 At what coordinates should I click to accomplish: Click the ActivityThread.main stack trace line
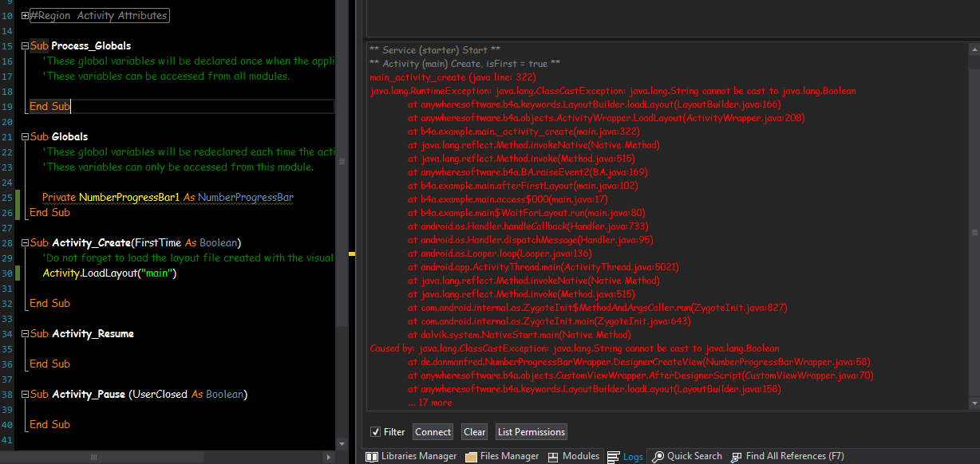(543, 267)
